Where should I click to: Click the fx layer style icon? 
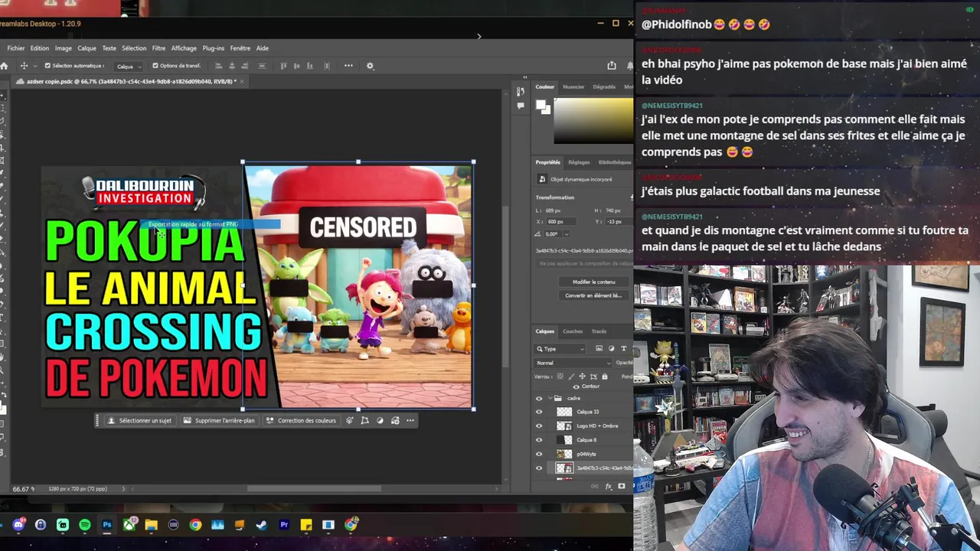609,486
